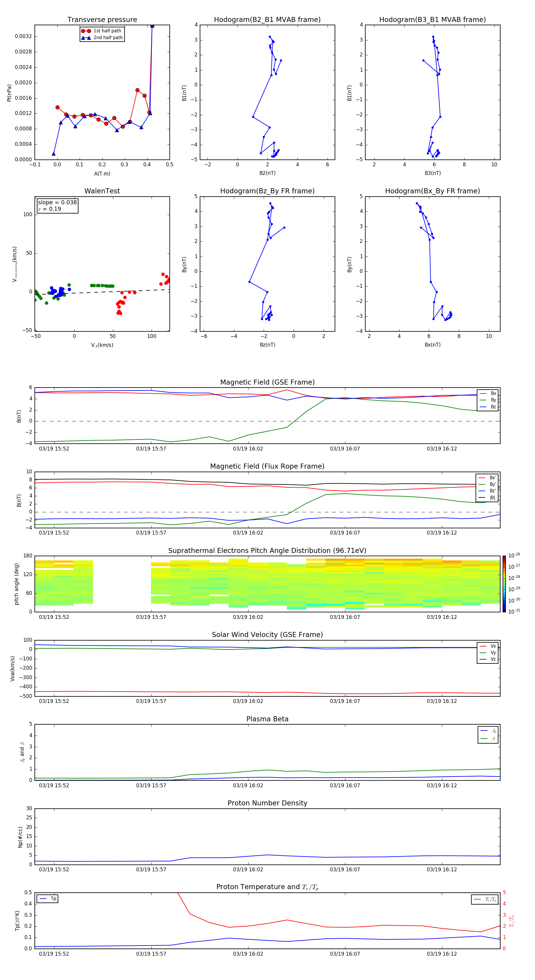535x980 pixels.
Task: Click 'Magnetic Field (GSE Frame)' title
Action: click(267, 382)
